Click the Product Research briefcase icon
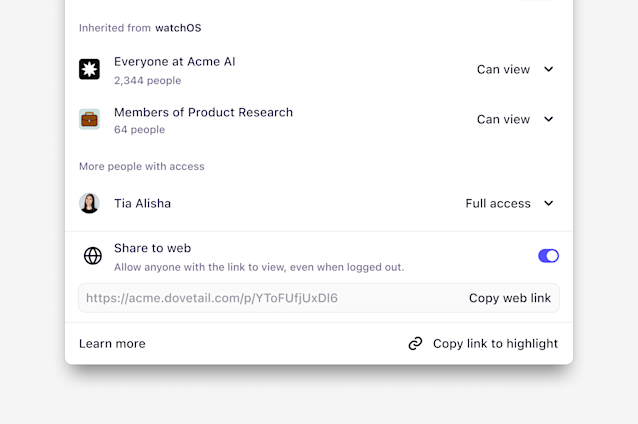Viewport: 638px width, 424px height. pyautogui.click(x=90, y=119)
